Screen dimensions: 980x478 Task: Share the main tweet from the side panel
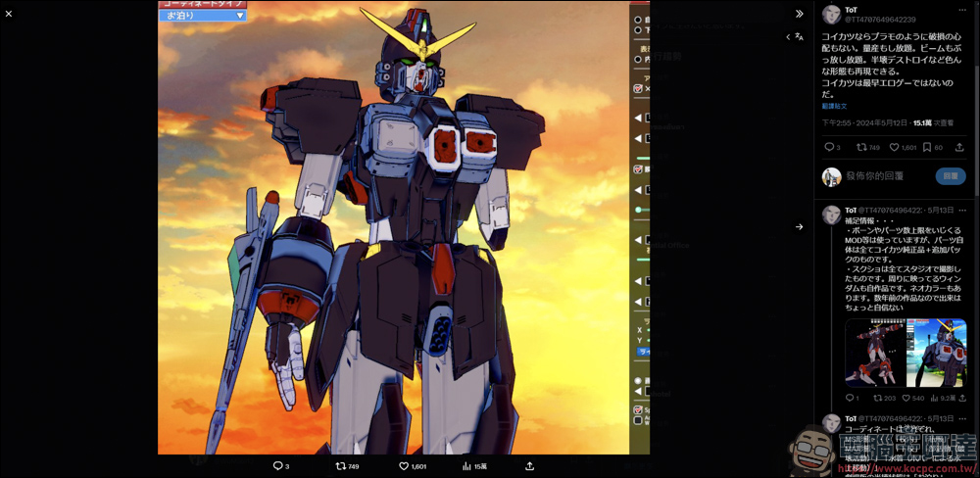959,147
